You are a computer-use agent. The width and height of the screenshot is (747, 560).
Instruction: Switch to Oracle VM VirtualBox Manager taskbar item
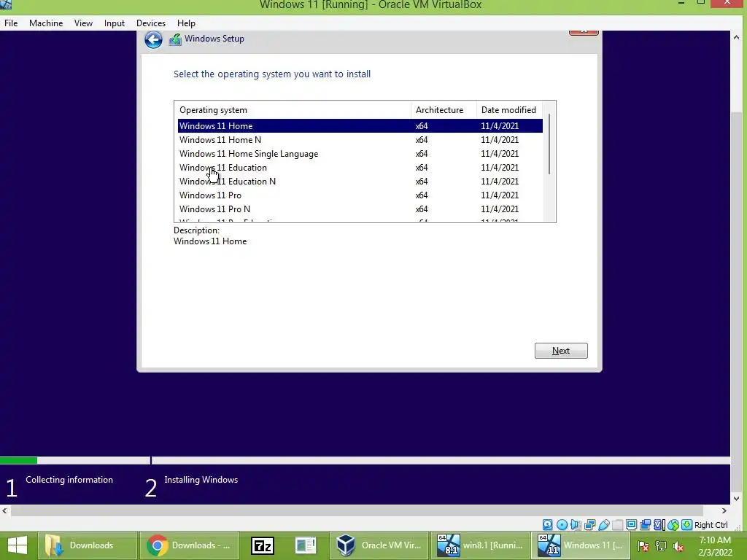(x=379, y=545)
